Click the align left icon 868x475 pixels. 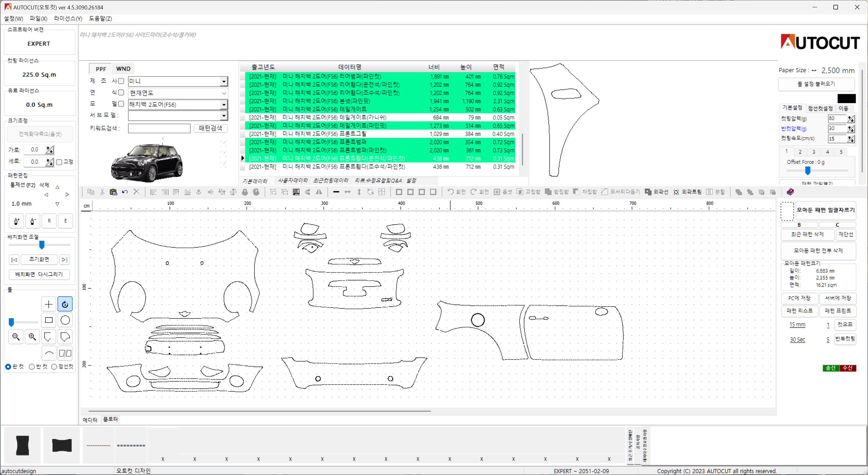(153, 192)
